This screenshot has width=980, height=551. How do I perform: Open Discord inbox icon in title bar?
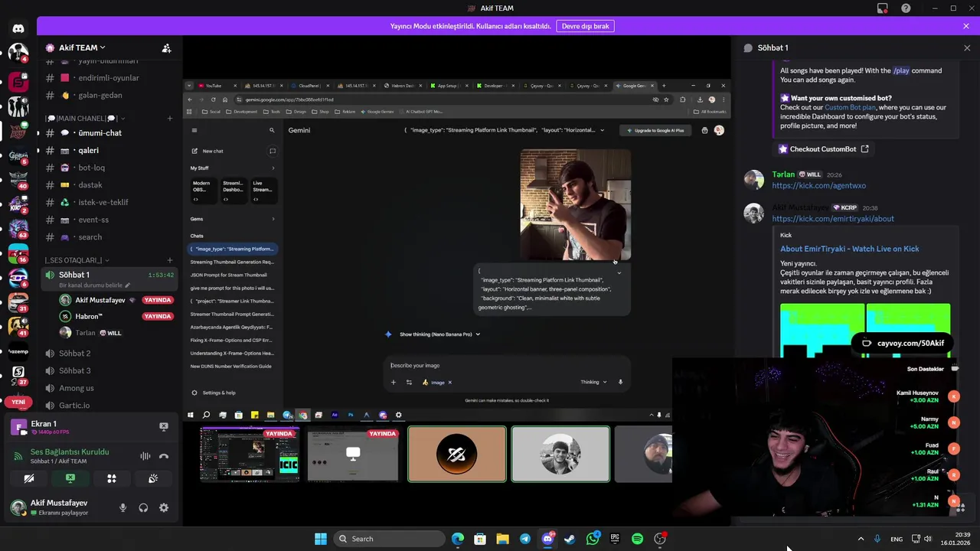[883, 8]
